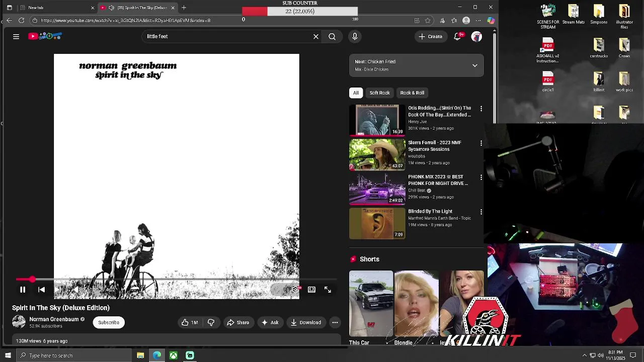Close the New tab browser tab
This screenshot has height=362, width=644.
[93, 8]
